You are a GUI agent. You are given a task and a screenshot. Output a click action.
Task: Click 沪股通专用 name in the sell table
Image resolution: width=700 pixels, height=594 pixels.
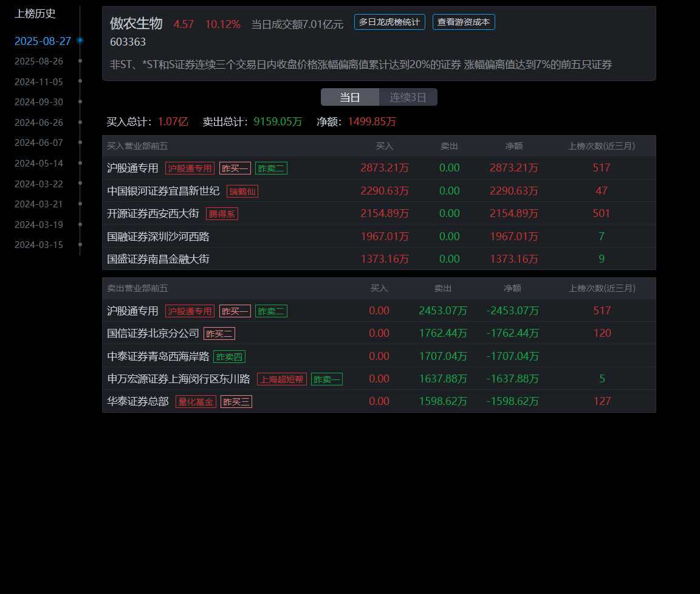132,311
